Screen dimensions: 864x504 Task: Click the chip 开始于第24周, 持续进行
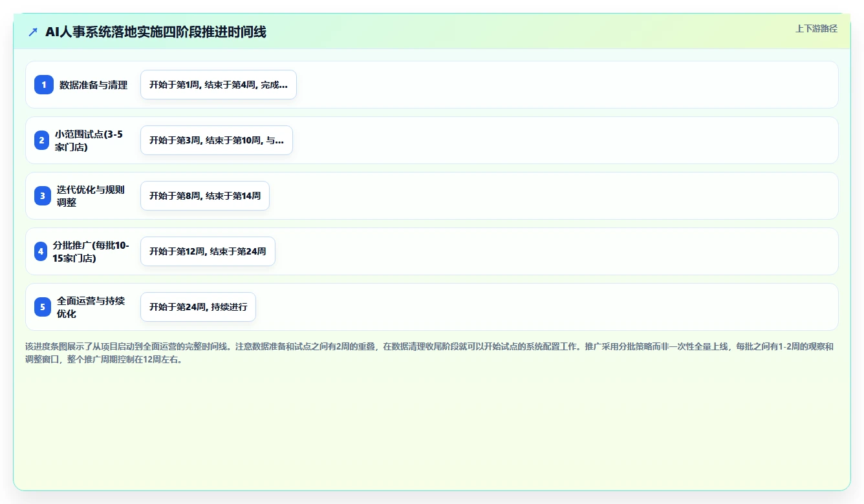(198, 307)
